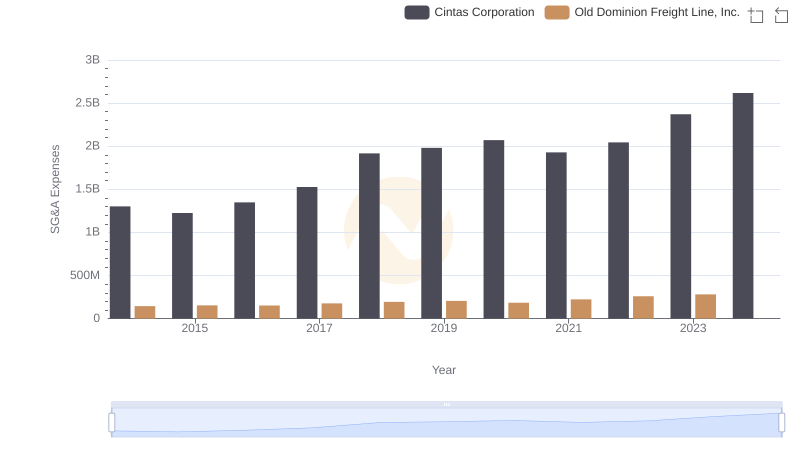Click the Old Dominion bar for 2016
The height and width of the screenshot is (461, 800).
269,312
